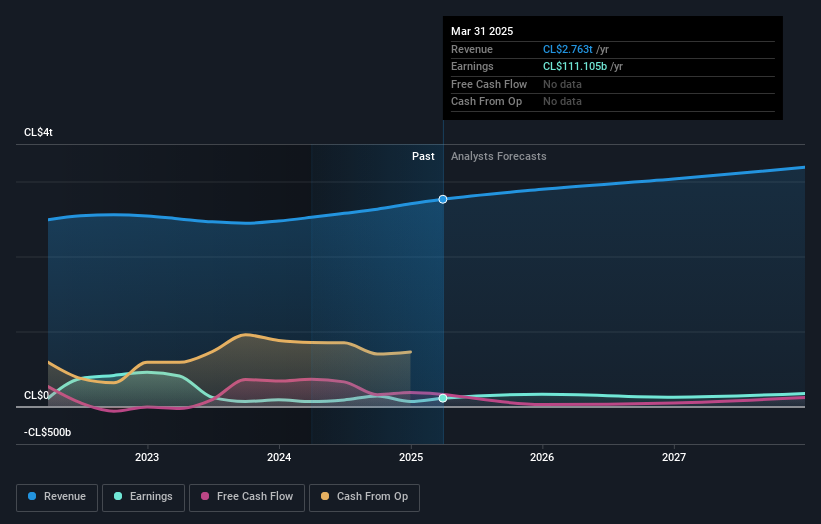
Task: Click the revenue data point at Mar 2025
Action: pyautogui.click(x=443, y=199)
